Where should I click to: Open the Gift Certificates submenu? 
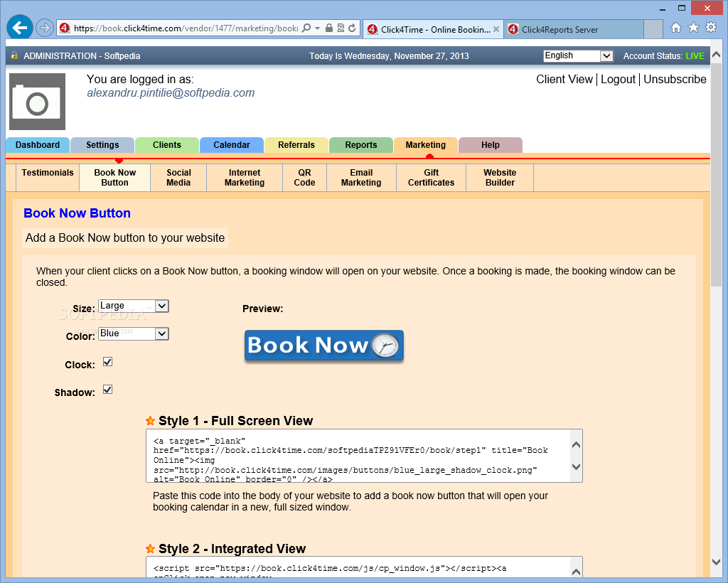[x=431, y=177]
